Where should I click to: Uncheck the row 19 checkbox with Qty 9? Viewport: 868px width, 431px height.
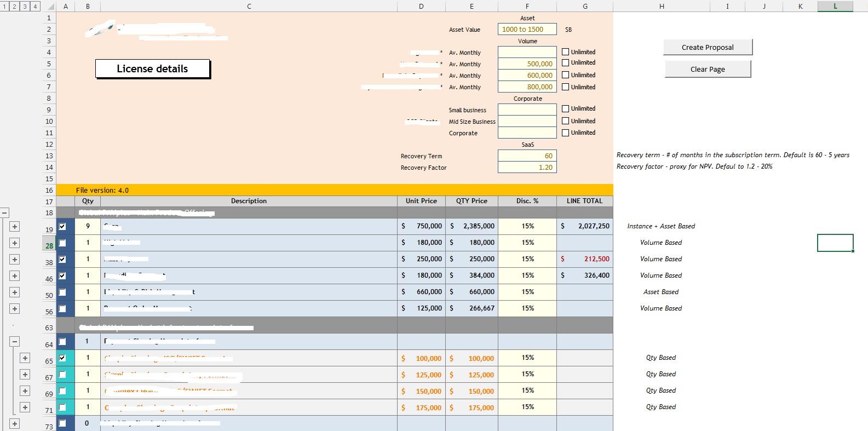[62, 226]
